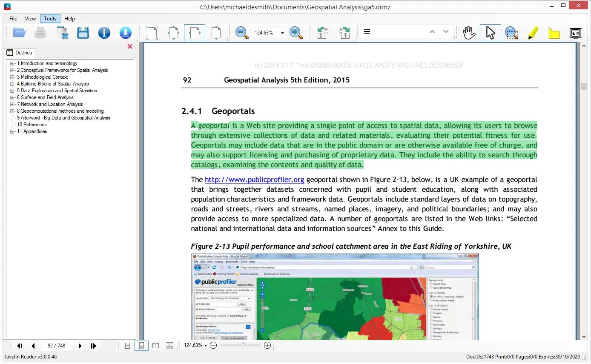Click the zoom-out magnifier icon

pos(241,32)
